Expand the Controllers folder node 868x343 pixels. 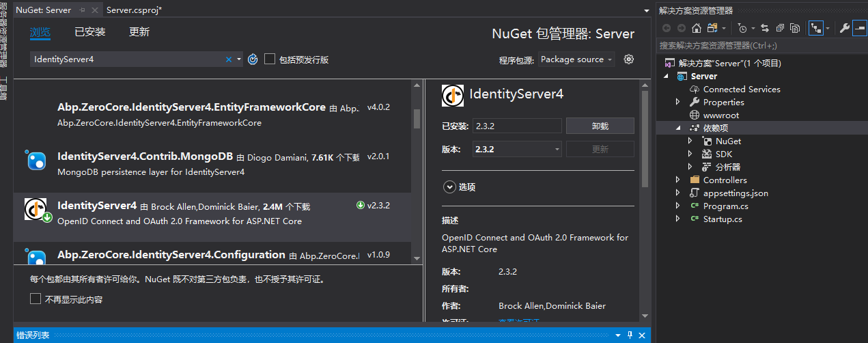pos(677,180)
